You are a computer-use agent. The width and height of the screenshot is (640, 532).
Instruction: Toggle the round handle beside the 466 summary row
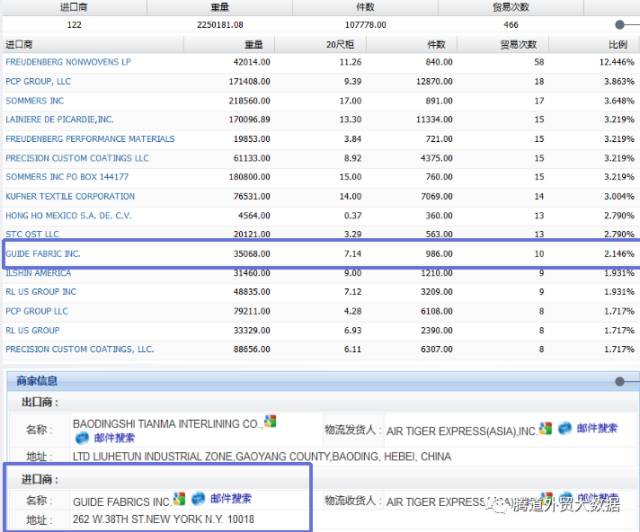point(620,25)
